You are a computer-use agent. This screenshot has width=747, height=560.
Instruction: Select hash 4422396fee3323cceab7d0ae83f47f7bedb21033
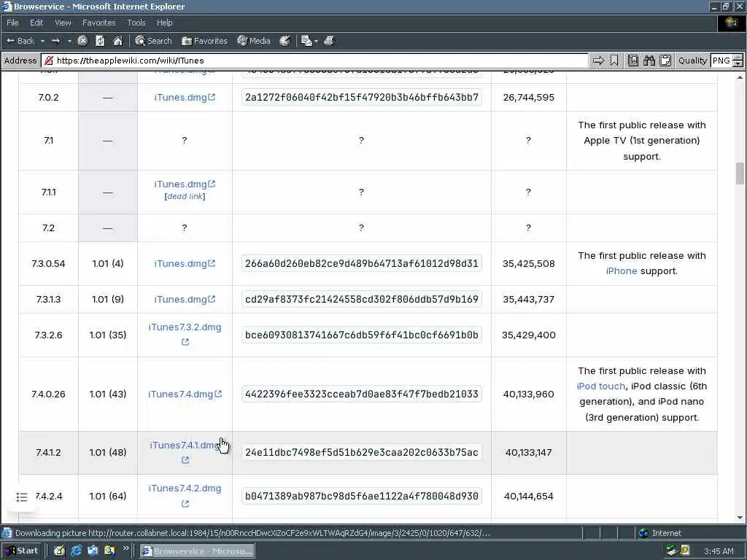click(x=362, y=394)
